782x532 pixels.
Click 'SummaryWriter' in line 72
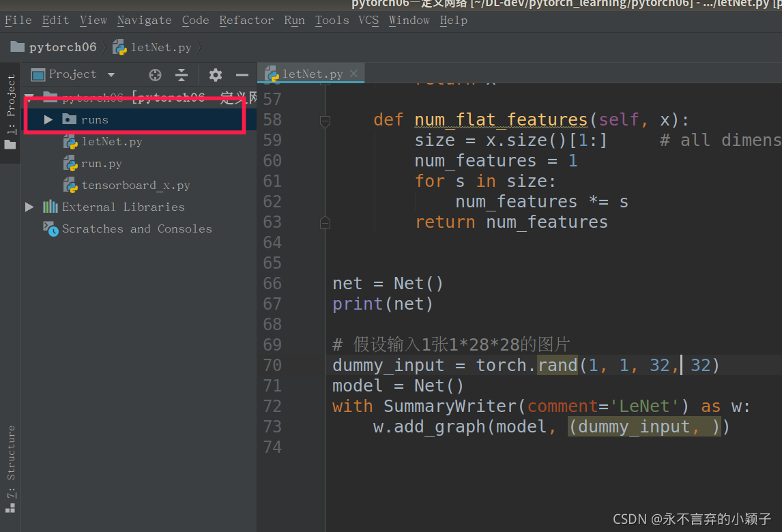click(x=450, y=407)
